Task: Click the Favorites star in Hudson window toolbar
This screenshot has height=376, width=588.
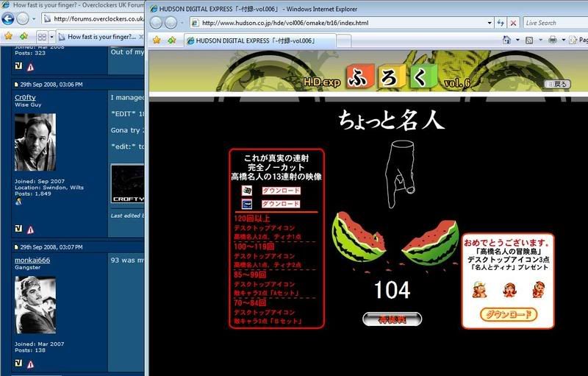Action: [156, 40]
